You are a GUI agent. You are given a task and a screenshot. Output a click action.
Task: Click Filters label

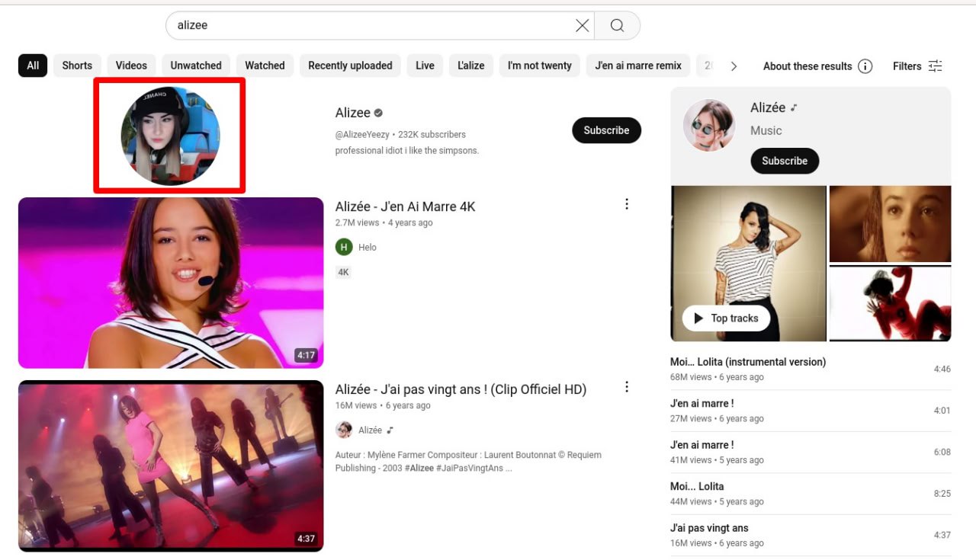(x=907, y=66)
